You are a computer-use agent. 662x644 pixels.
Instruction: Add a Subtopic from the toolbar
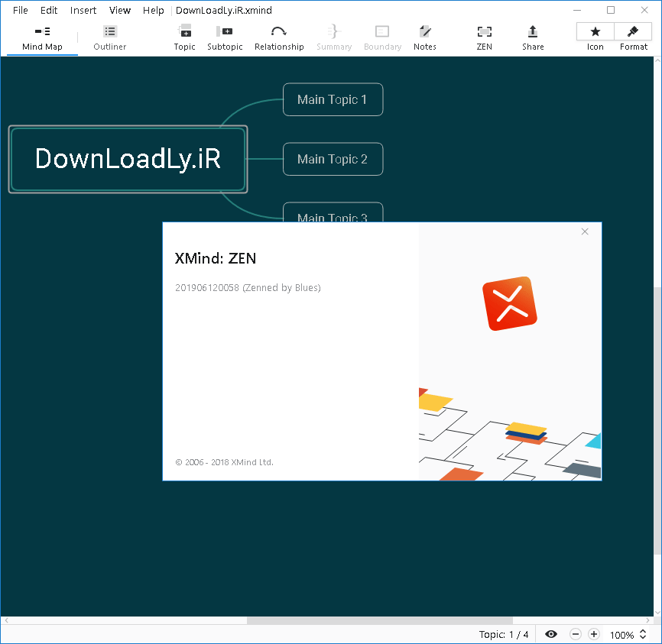225,37
